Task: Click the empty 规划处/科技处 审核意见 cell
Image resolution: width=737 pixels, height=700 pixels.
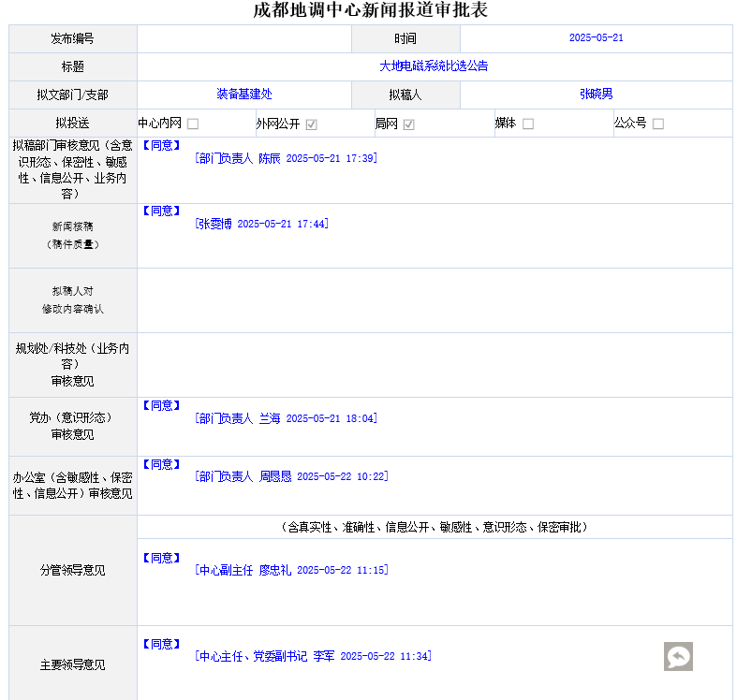Action: pyautogui.click(x=434, y=365)
